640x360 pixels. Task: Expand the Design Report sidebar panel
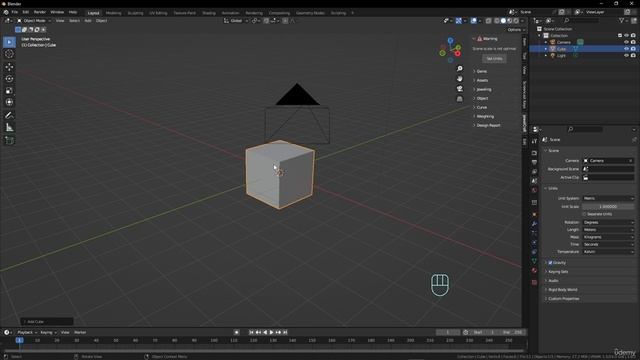488,125
